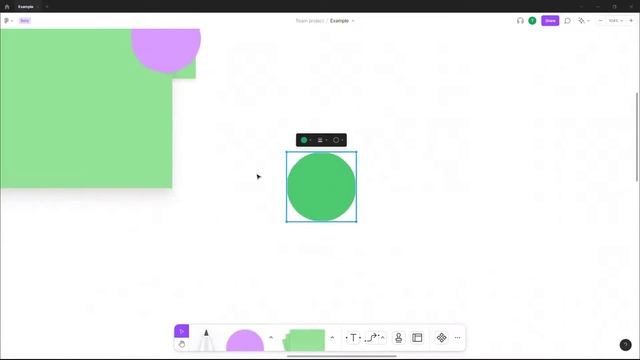Click the selected green circle shape
The image size is (640, 360).
[321, 187]
